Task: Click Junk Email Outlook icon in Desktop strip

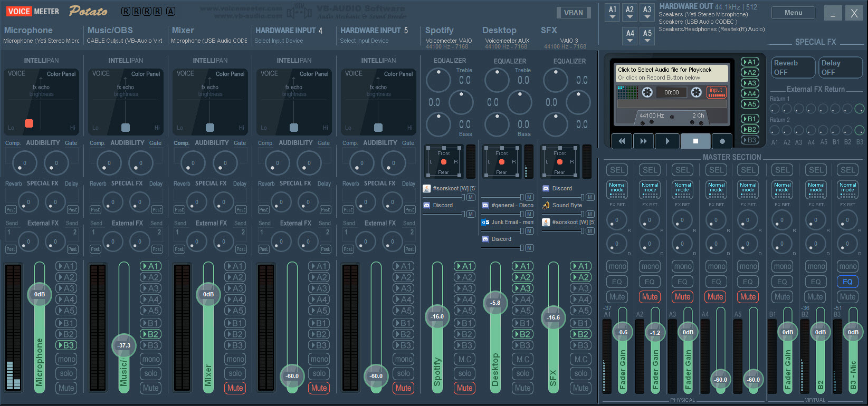Action: point(485,222)
